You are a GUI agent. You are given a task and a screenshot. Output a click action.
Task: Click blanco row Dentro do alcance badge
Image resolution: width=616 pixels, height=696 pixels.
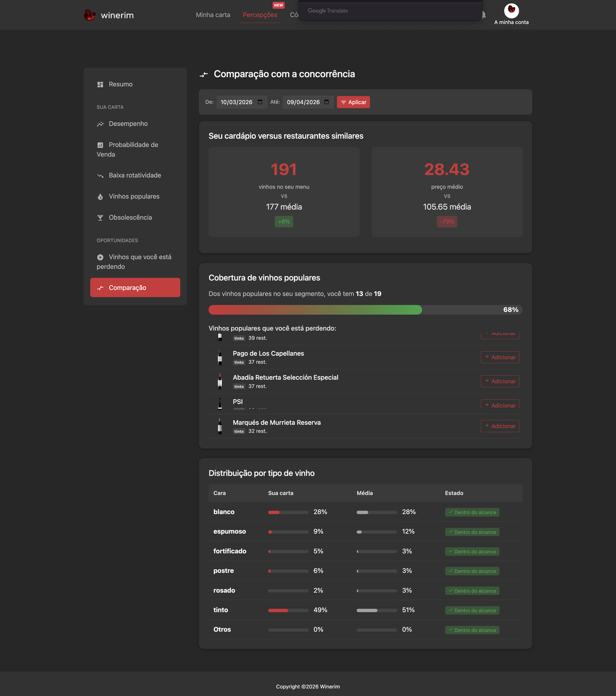pyautogui.click(x=472, y=512)
